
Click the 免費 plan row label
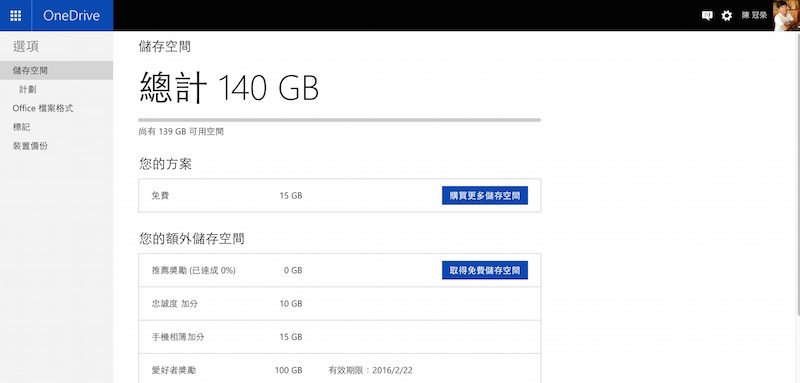(x=160, y=195)
